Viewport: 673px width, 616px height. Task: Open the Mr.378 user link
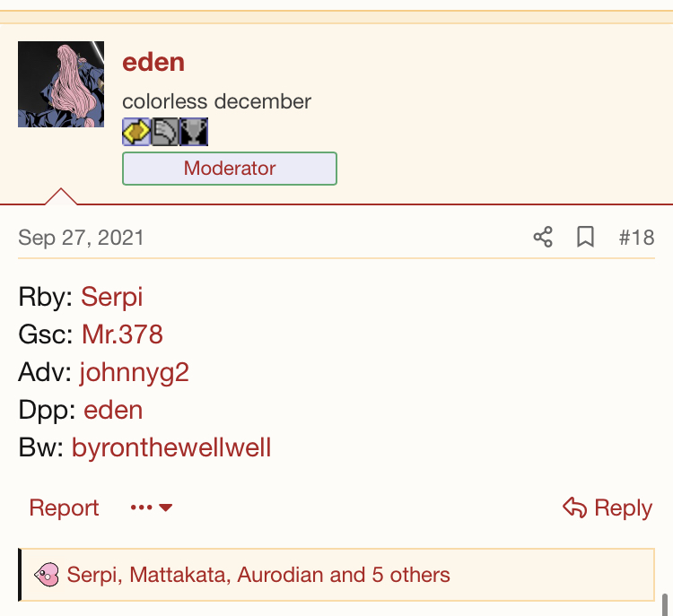coord(122,334)
